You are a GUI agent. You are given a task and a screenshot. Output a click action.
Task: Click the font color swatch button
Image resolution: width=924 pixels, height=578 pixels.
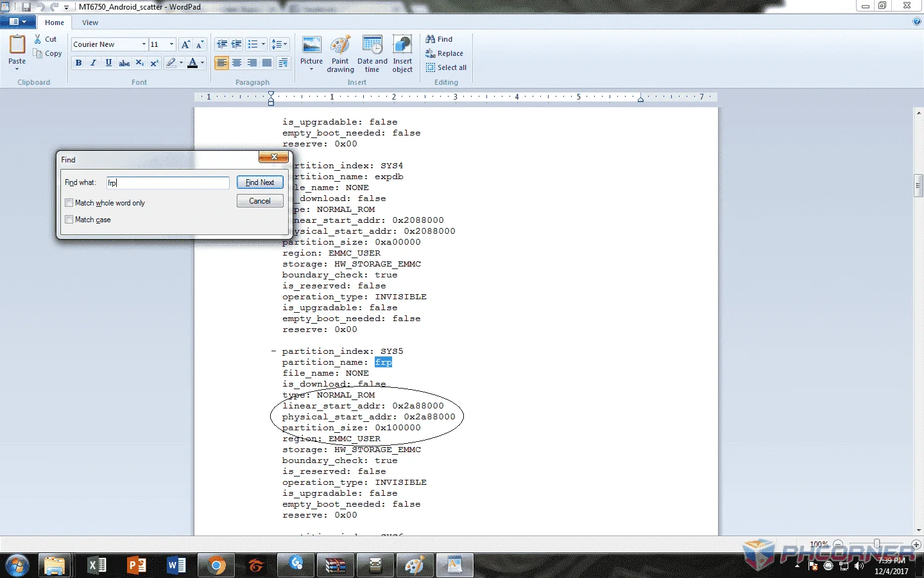coord(192,63)
